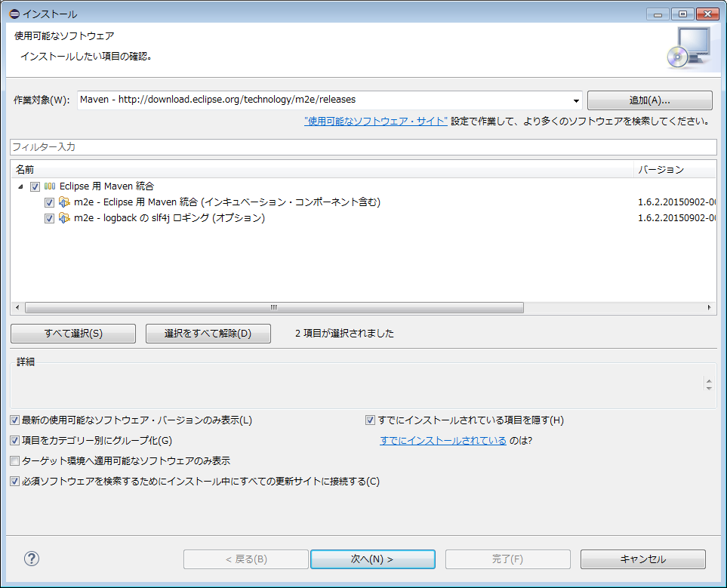Click the すべて選択(S) button
The height and width of the screenshot is (588, 727).
point(73,334)
